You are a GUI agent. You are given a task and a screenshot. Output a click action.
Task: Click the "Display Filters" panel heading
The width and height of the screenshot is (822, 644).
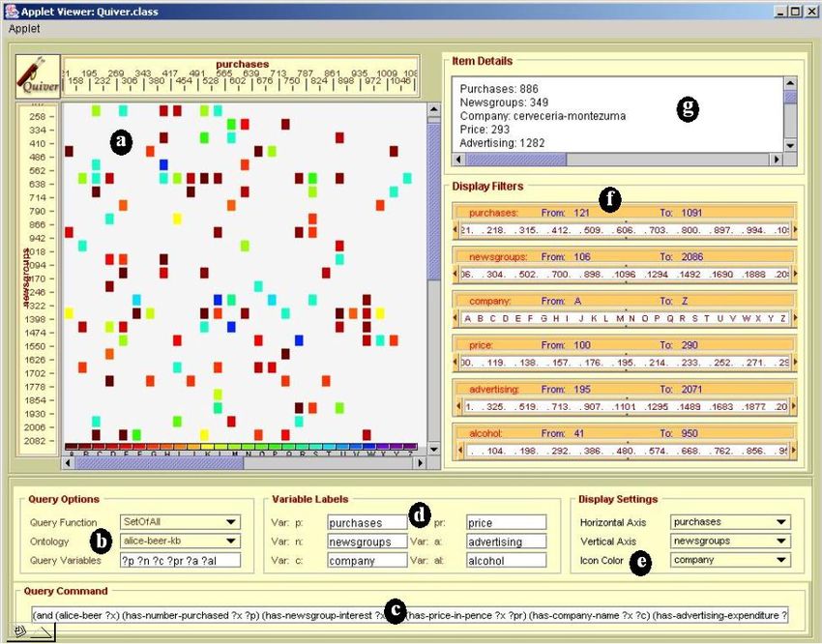click(x=487, y=186)
